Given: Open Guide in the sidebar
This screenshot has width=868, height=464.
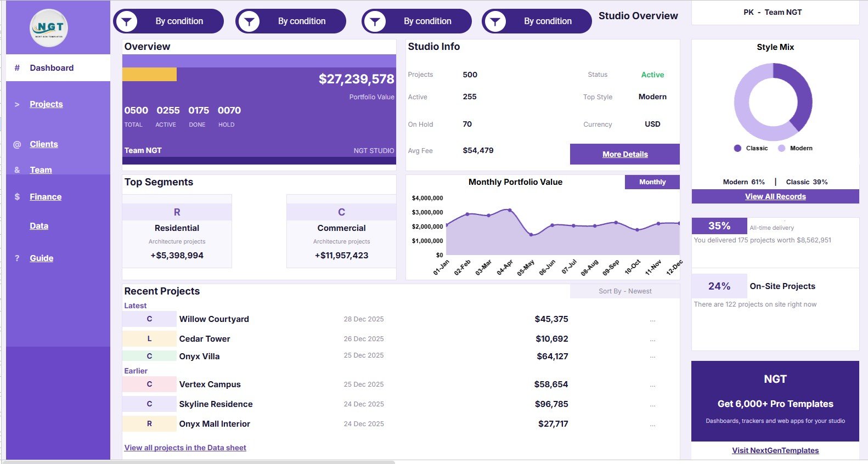Looking at the screenshot, I should [x=41, y=258].
